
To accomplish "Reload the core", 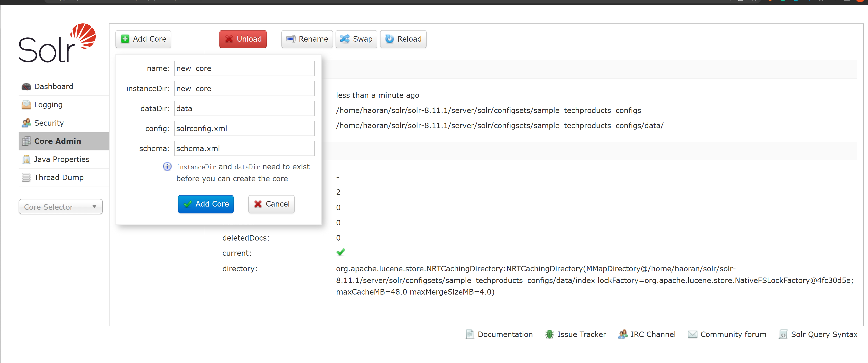I will point(403,39).
